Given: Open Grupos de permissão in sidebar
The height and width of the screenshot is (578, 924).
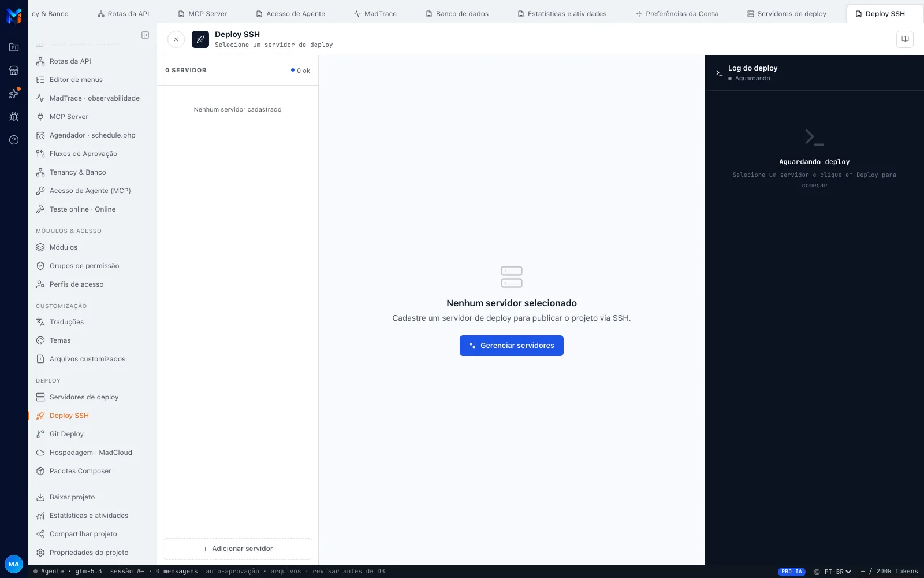Looking at the screenshot, I should coord(92,266).
